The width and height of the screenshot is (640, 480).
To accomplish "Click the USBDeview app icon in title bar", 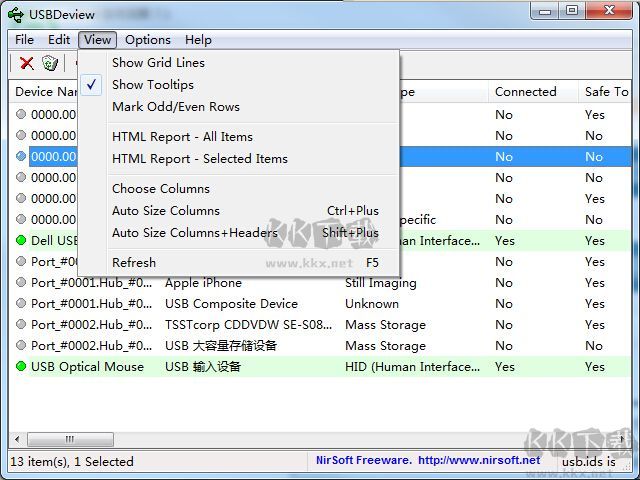I will [x=16, y=15].
